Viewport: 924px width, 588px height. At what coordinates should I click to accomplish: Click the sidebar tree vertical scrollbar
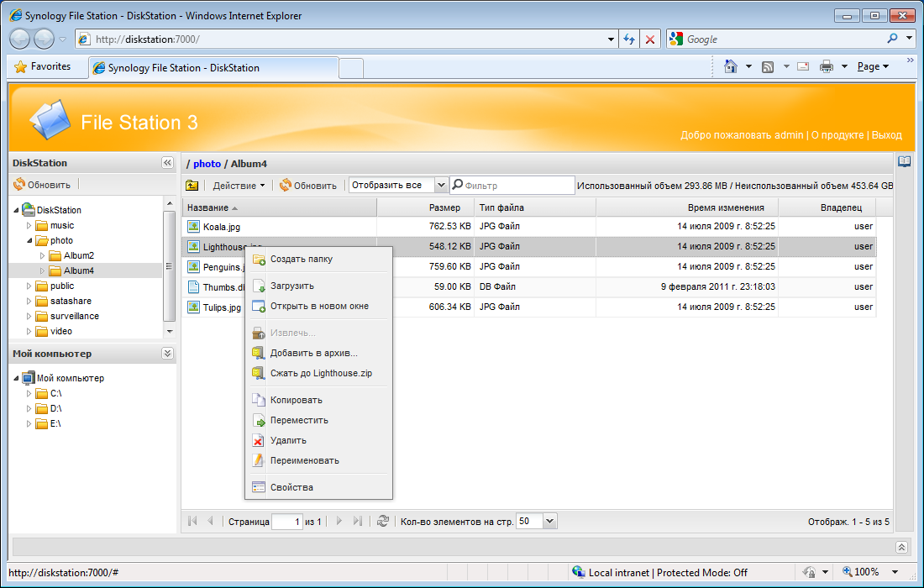click(x=170, y=267)
